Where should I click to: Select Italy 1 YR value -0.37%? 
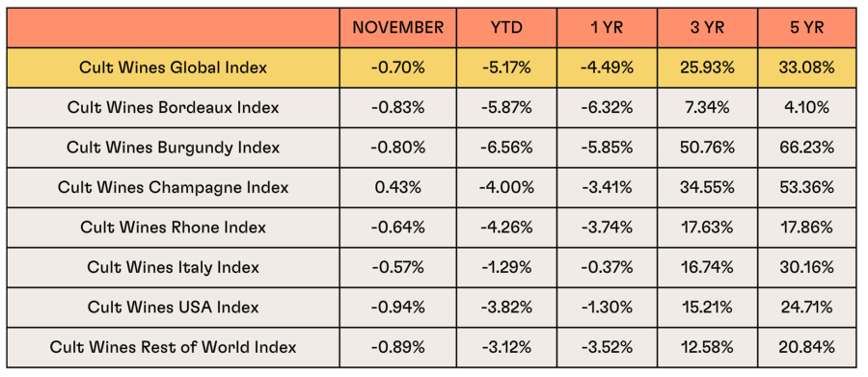coord(607,267)
